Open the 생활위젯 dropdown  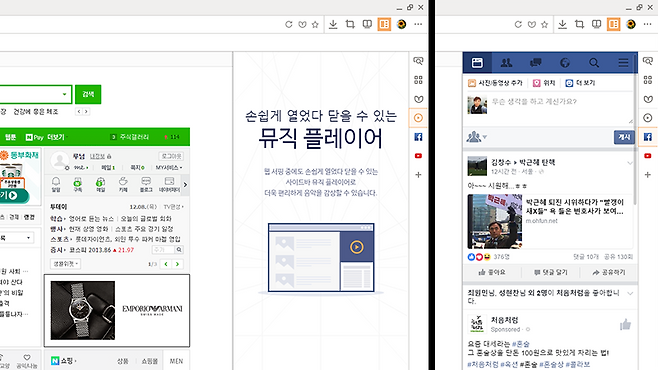click(65, 264)
